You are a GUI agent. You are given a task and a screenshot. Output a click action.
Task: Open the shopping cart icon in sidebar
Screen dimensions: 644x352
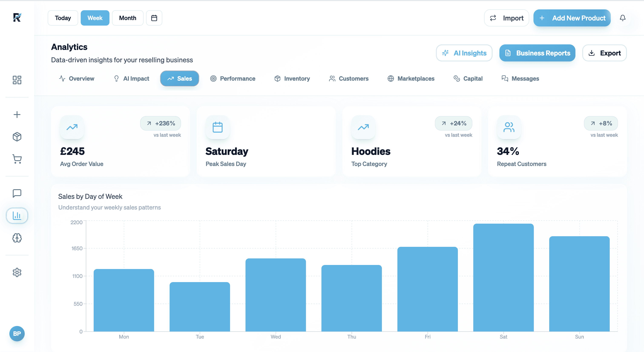point(17,159)
